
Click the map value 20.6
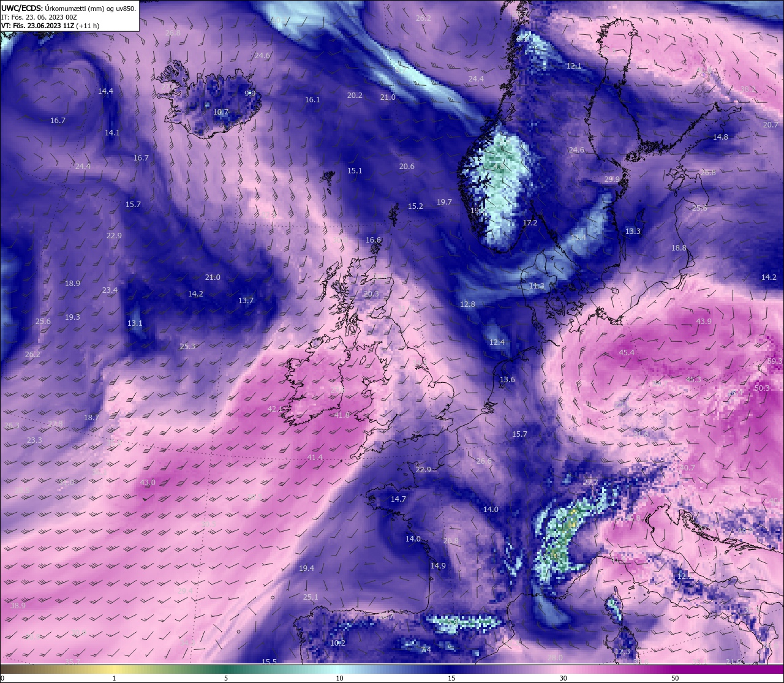[407, 166]
